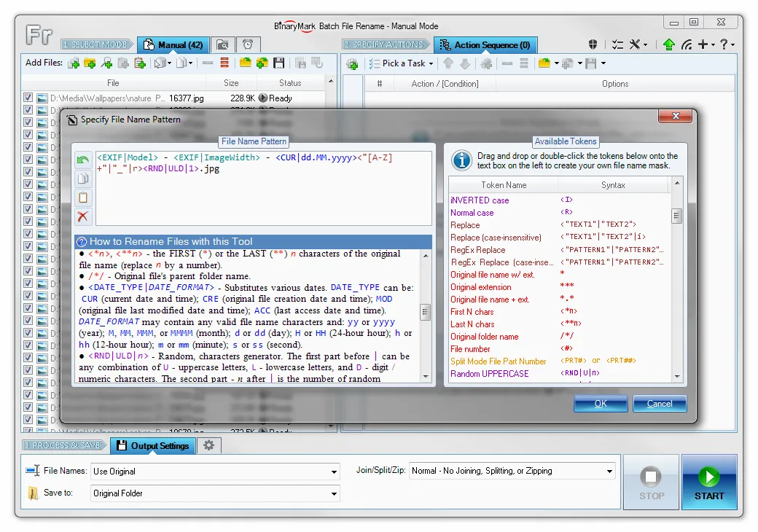
Task: Switch to the Action Sequence (0) tab
Action: [x=485, y=45]
